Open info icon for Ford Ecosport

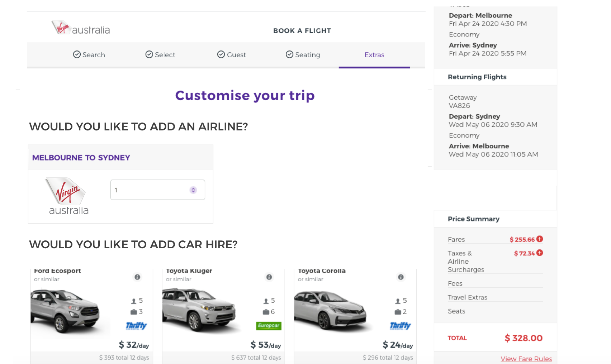[137, 277]
